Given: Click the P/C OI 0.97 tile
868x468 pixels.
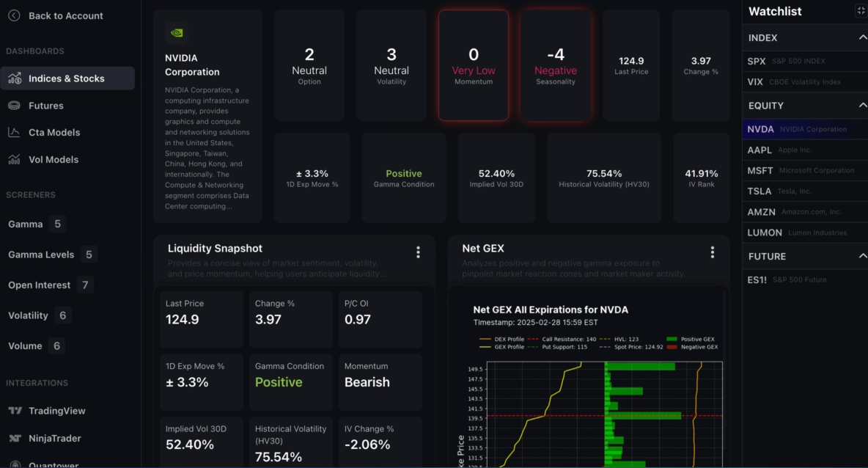Looking at the screenshot, I should (380, 320).
